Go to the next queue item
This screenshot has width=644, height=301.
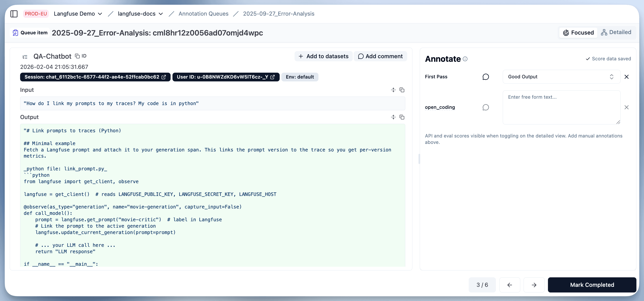click(534, 285)
